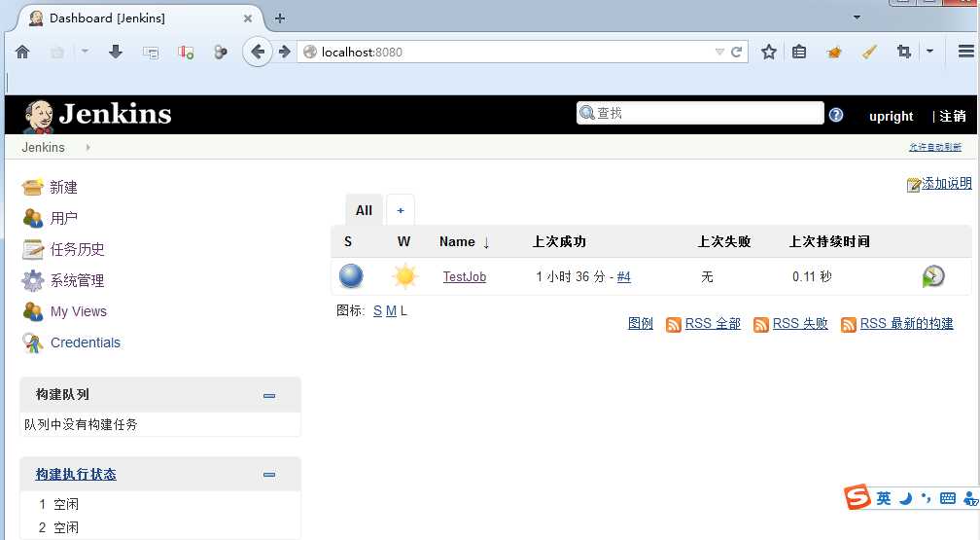The width and height of the screenshot is (980, 540).
Task: Click RSS icon beside RSS 失败
Action: tap(761, 324)
